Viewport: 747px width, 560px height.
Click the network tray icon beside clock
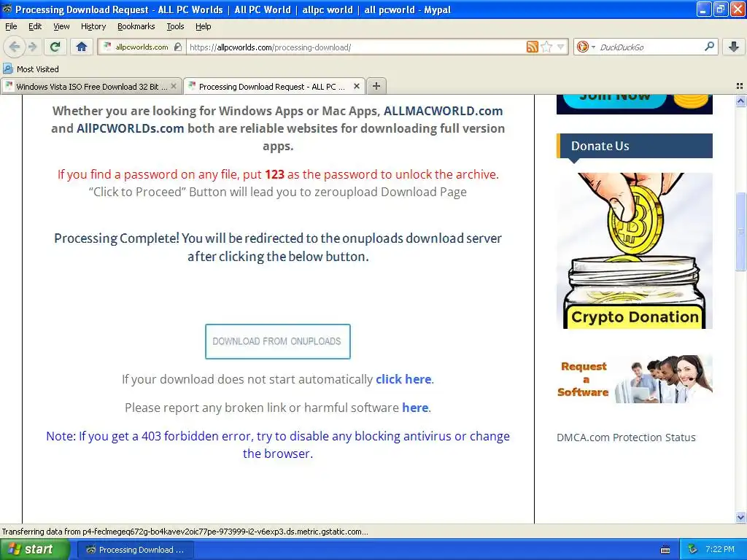pyautogui.click(x=693, y=550)
